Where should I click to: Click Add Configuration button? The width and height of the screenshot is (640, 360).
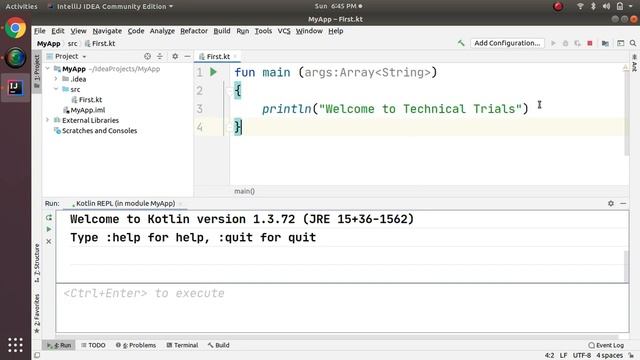[x=507, y=43]
